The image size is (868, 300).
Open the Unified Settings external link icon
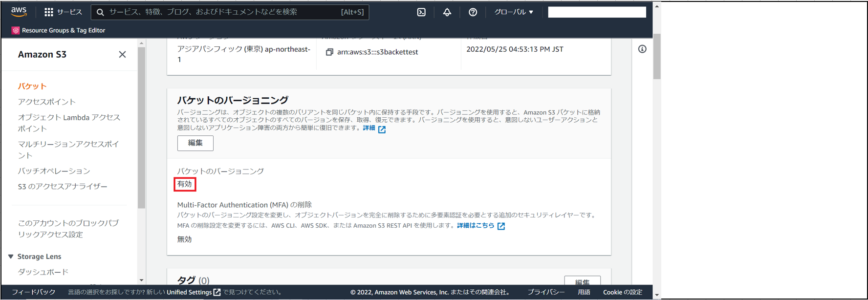coord(217,292)
